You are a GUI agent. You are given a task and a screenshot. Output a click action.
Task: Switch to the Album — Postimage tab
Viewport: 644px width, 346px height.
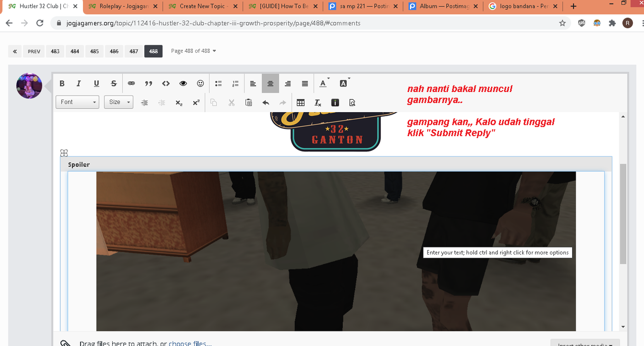pyautogui.click(x=443, y=7)
